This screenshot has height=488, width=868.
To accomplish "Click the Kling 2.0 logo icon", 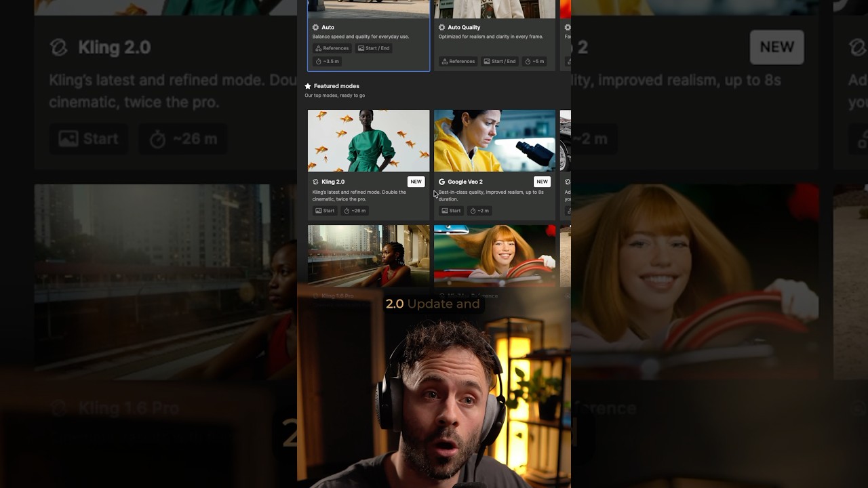I will pyautogui.click(x=315, y=182).
